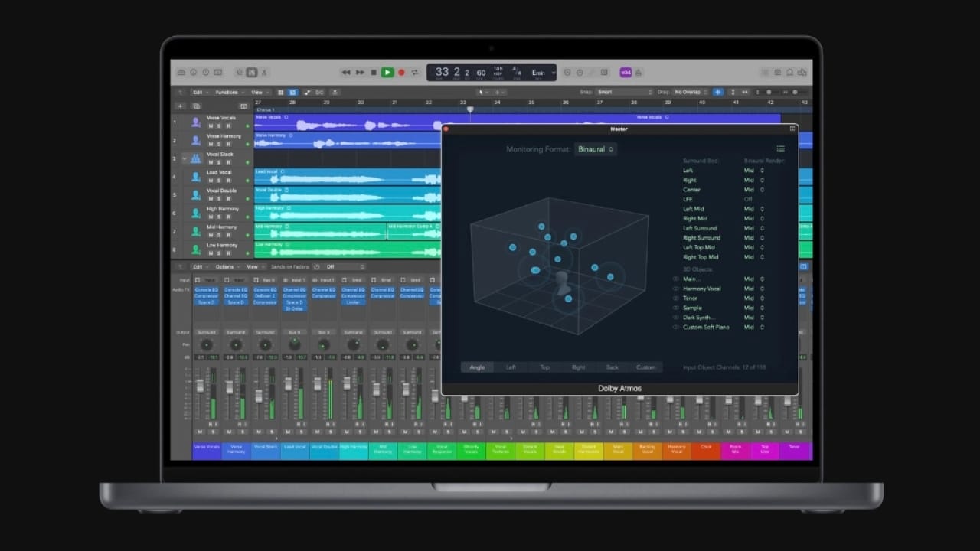Screen dimensions: 980x551
Task: Toggle visibility eye for Main object
Action: coord(676,279)
